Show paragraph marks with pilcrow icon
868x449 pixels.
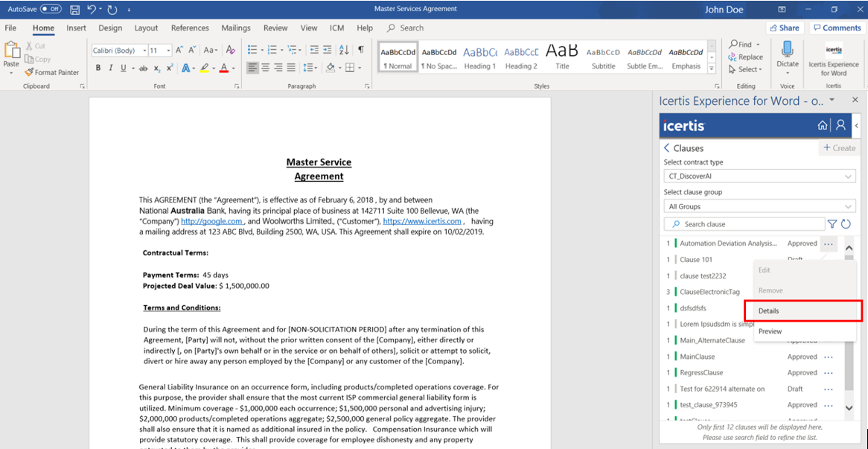click(361, 50)
